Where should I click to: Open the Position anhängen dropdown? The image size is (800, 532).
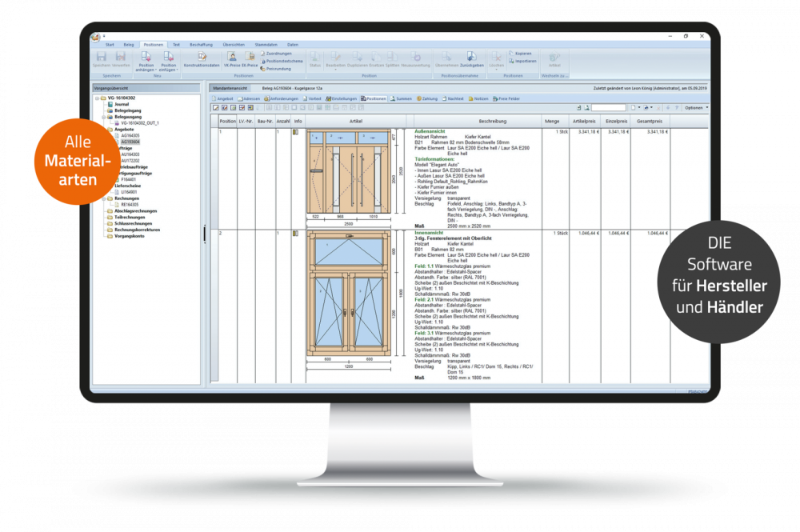coord(146,69)
